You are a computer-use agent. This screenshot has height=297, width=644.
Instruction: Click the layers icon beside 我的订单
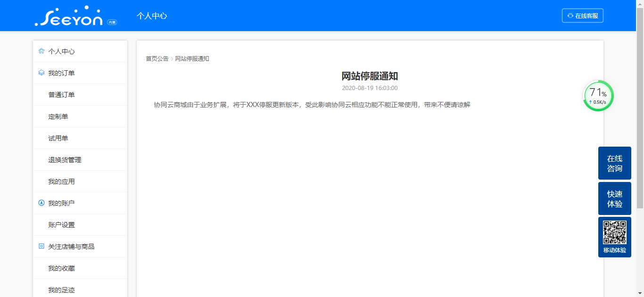[x=41, y=73]
